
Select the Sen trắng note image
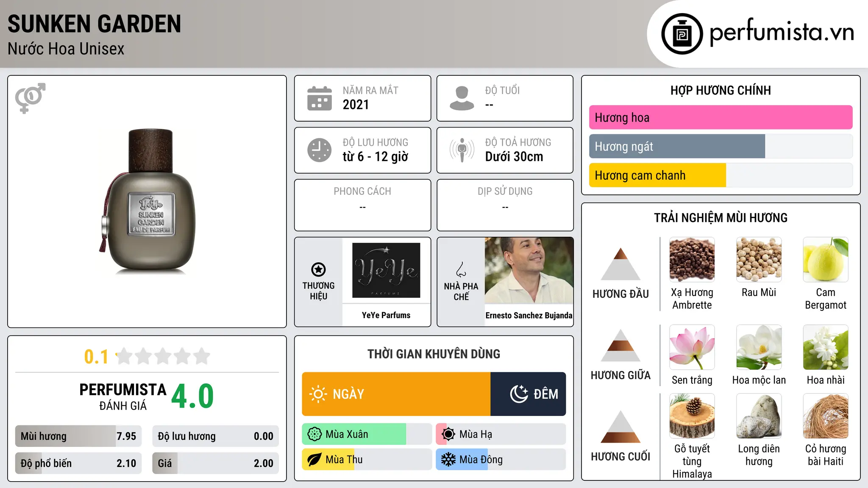[x=692, y=347]
